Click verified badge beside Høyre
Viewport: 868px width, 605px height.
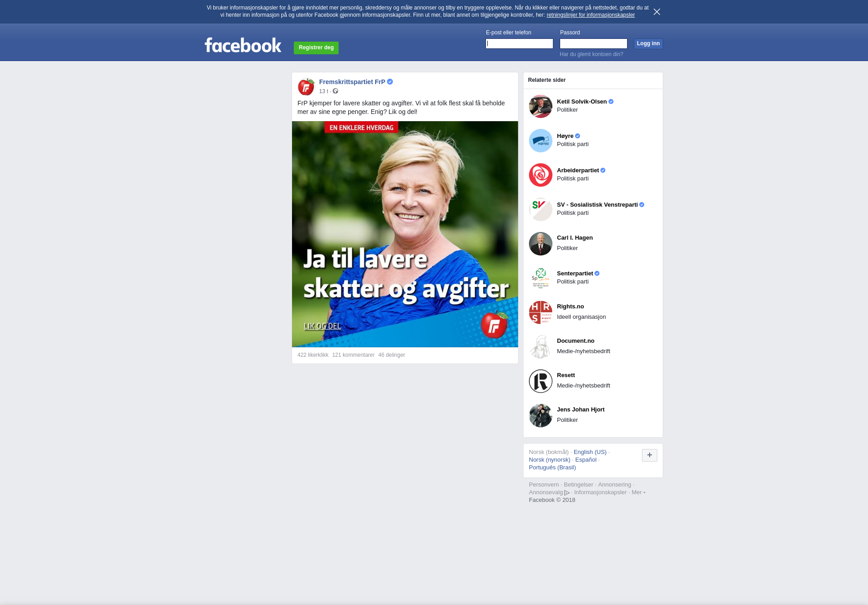(x=577, y=136)
